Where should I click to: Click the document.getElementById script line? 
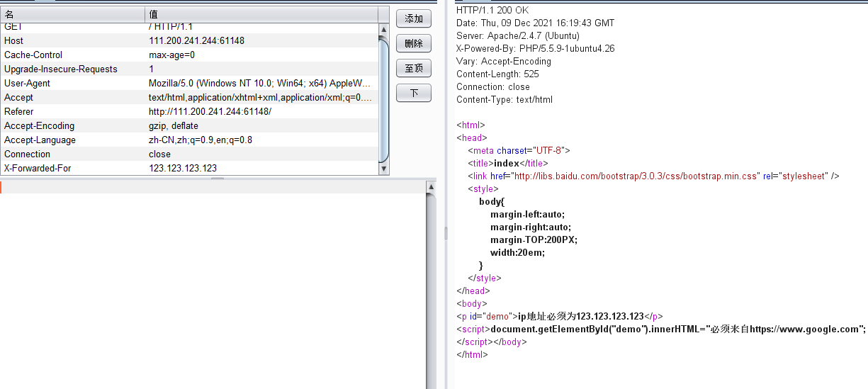click(x=661, y=329)
